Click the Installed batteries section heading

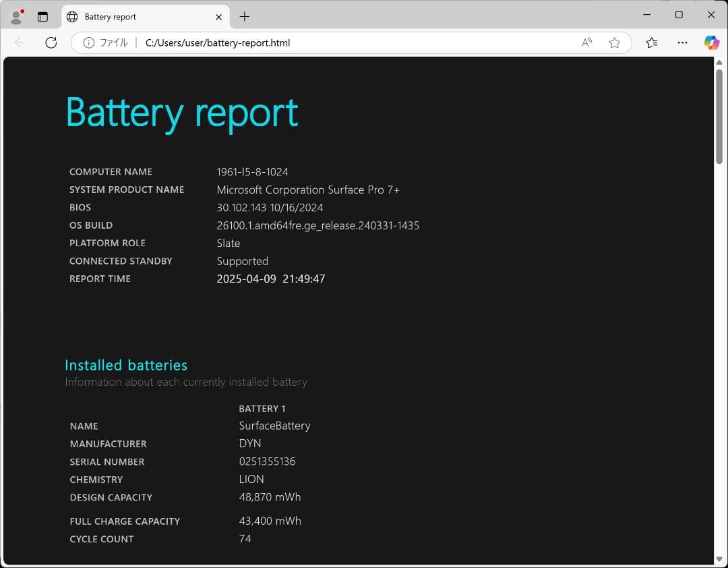(126, 365)
